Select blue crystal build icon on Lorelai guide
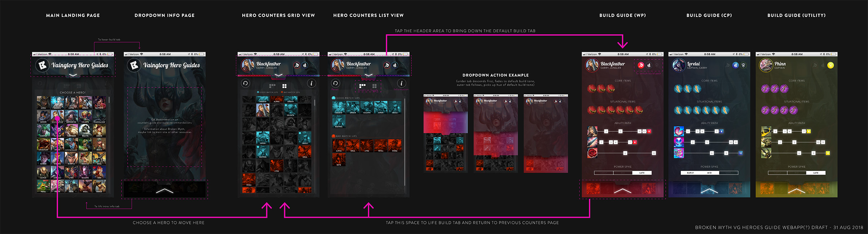 click(735, 65)
